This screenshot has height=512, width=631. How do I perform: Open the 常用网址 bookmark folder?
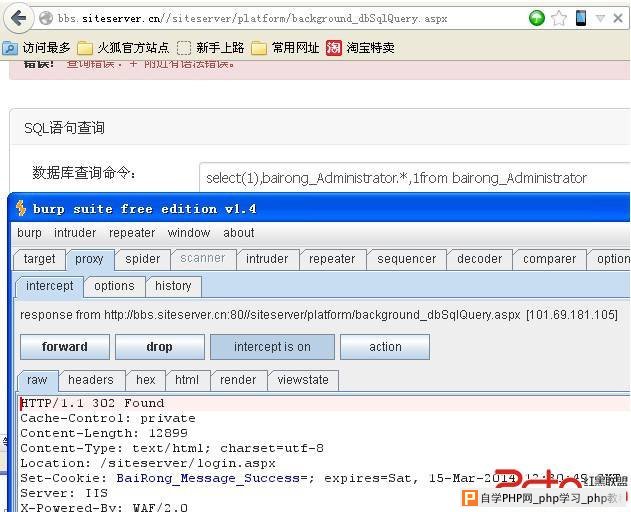285,48
